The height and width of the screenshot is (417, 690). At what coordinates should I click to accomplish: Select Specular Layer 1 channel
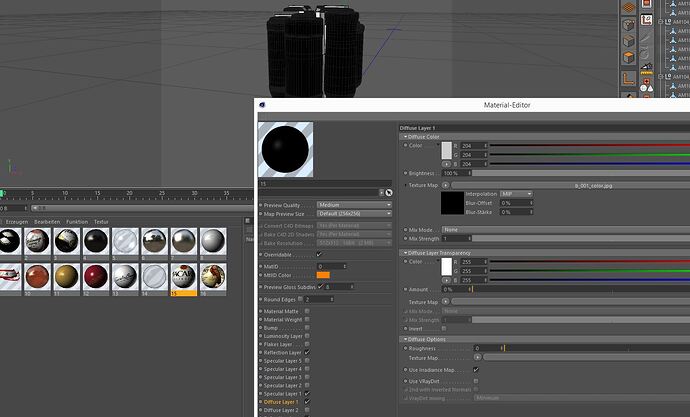(283, 393)
